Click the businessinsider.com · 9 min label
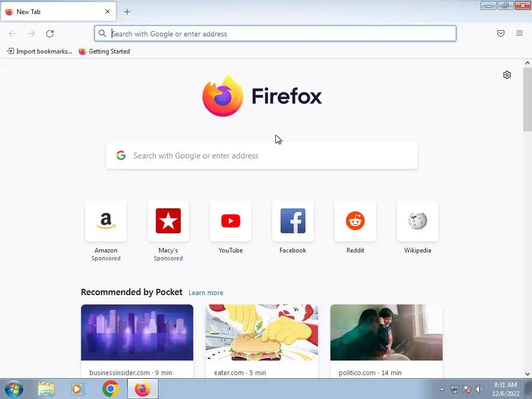532x399 pixels. 130,373
